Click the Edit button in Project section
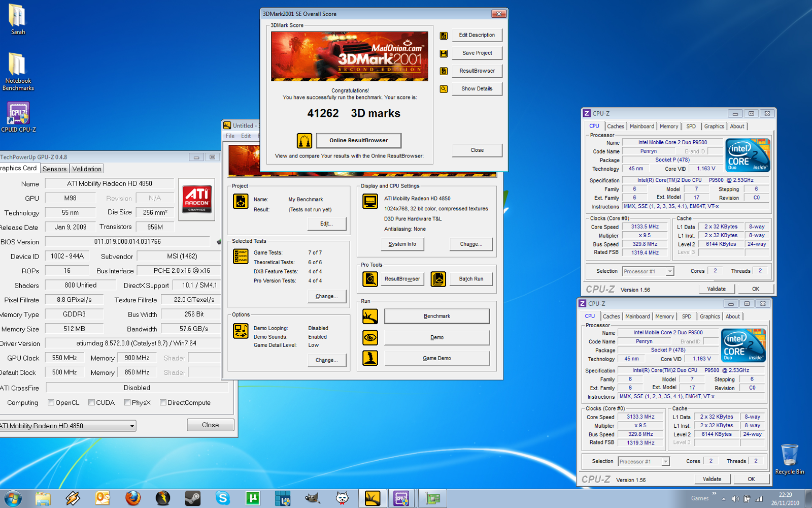Screen dimensions: 812x508 click(x=326, y=224)
